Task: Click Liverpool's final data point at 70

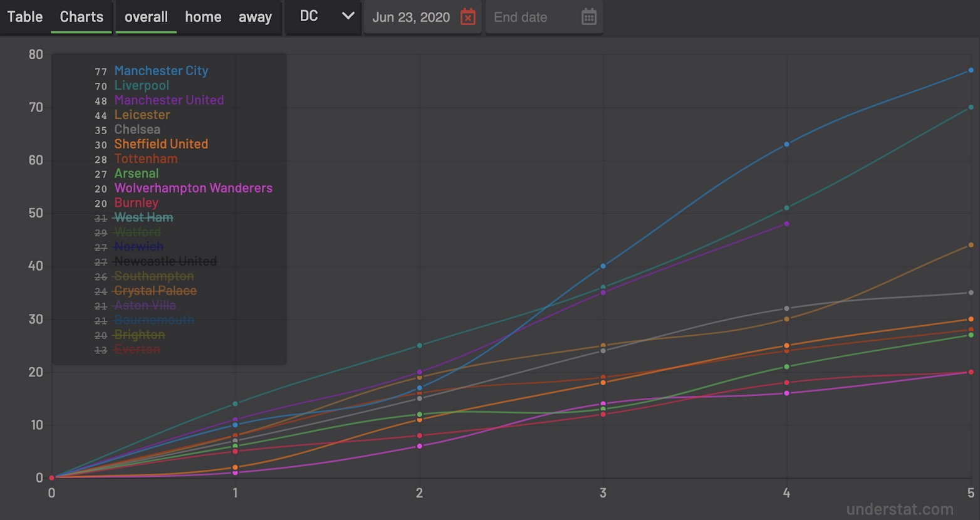Action: click(971, 107)
